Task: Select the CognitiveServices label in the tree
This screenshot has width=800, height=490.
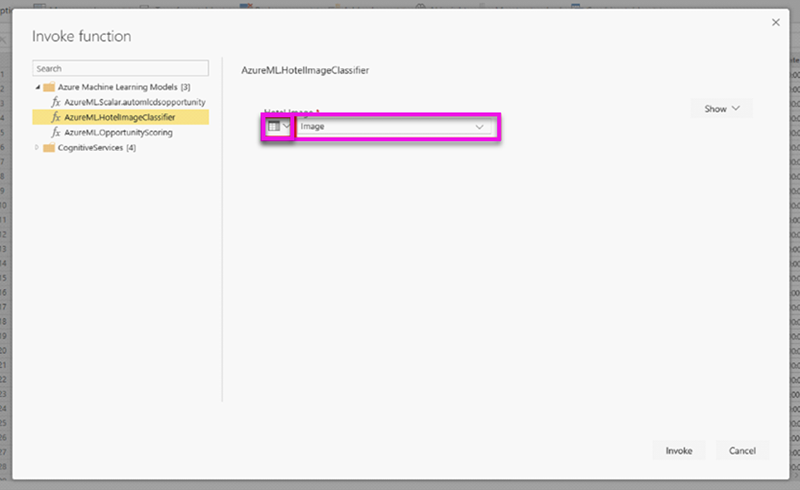Action: (89, 148)
